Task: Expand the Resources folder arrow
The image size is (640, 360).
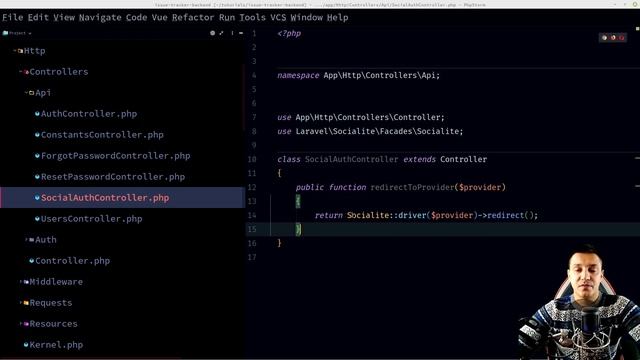Action: click(20, 324)
